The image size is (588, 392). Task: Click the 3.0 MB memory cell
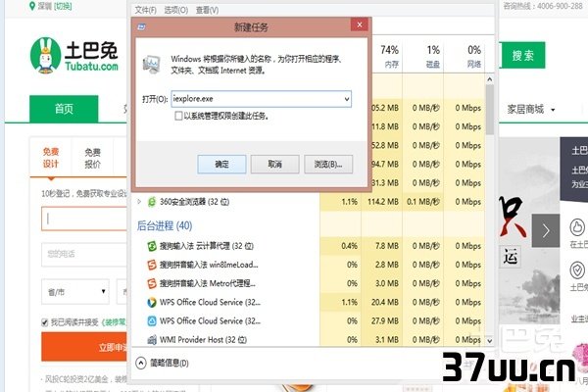coord(382,283)
